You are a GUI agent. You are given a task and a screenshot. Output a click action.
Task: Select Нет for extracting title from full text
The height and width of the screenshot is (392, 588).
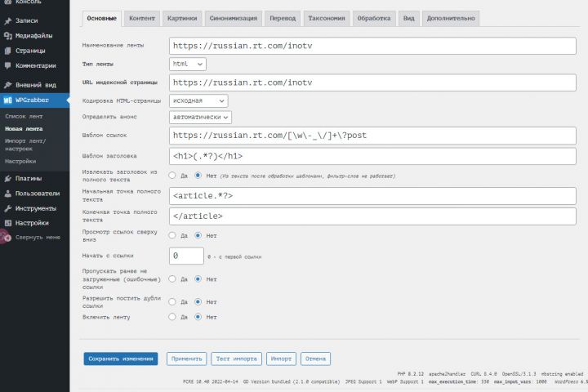198,176
